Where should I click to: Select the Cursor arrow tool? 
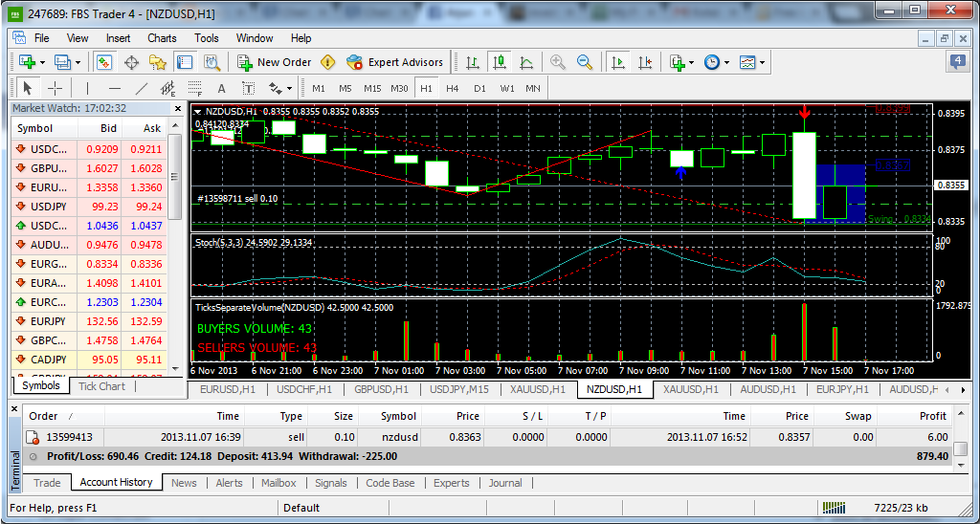click(x=27, y=88)
